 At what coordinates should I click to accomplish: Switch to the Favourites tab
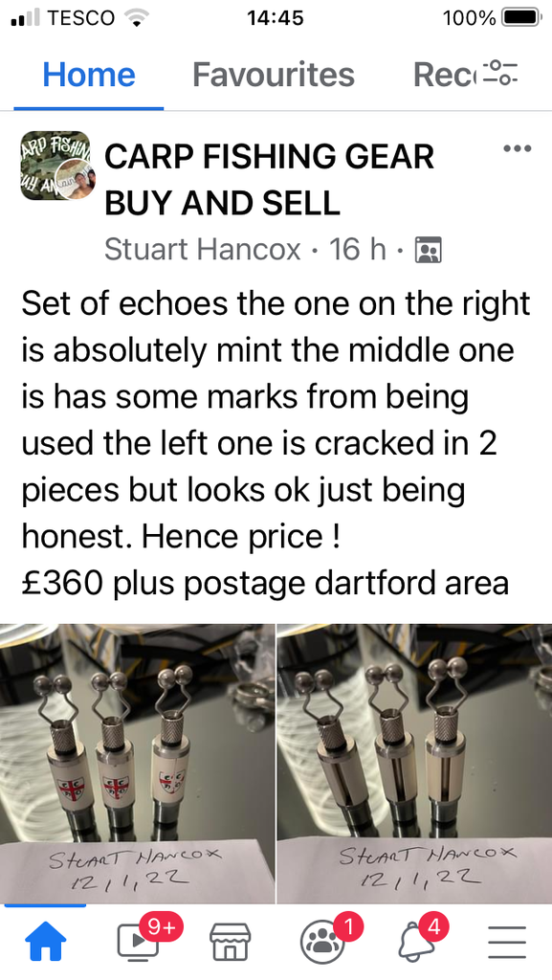[274, 75]
